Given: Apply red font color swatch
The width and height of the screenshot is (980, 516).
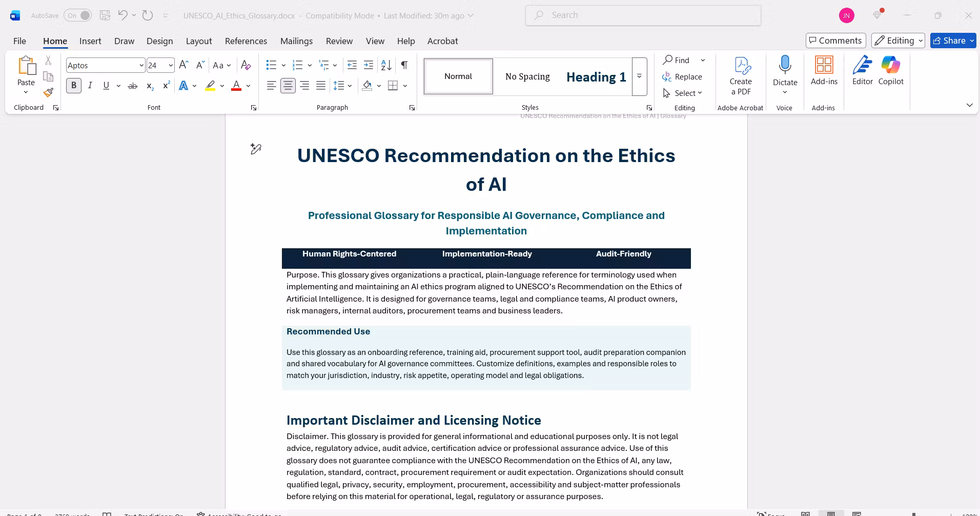Looking at the screenshot, I should coord(236,86).
